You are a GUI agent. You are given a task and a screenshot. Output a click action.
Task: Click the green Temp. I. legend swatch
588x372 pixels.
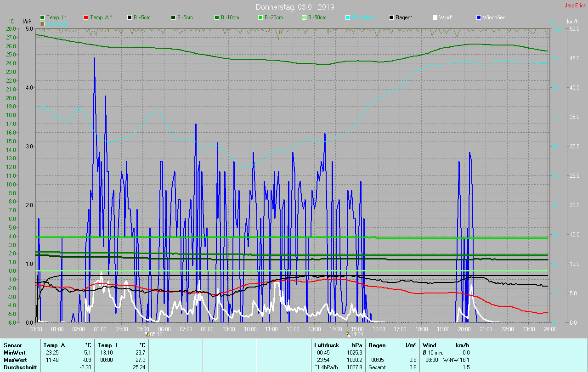coord(43,17)
